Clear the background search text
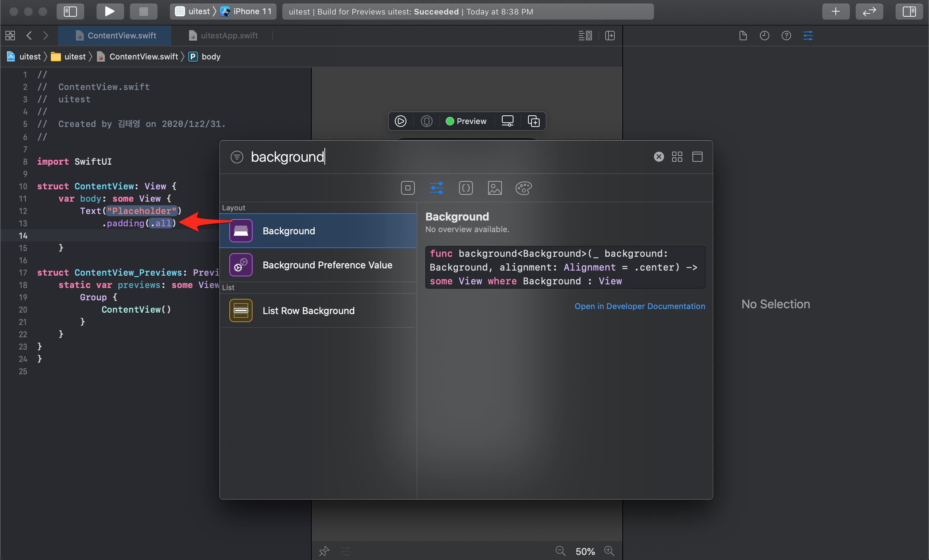929x560 pixels. (x=658, y=157)
